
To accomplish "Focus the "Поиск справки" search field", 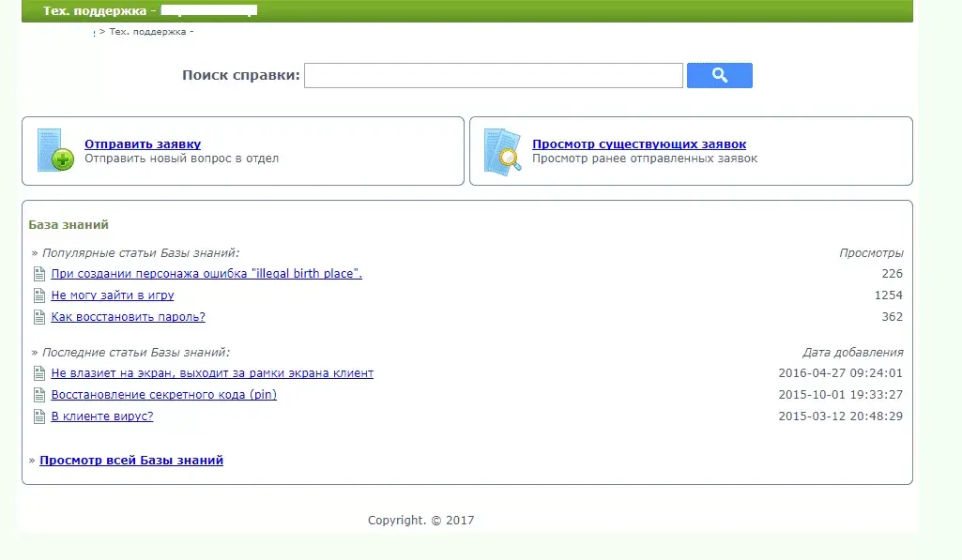I will tap(494, 75).
